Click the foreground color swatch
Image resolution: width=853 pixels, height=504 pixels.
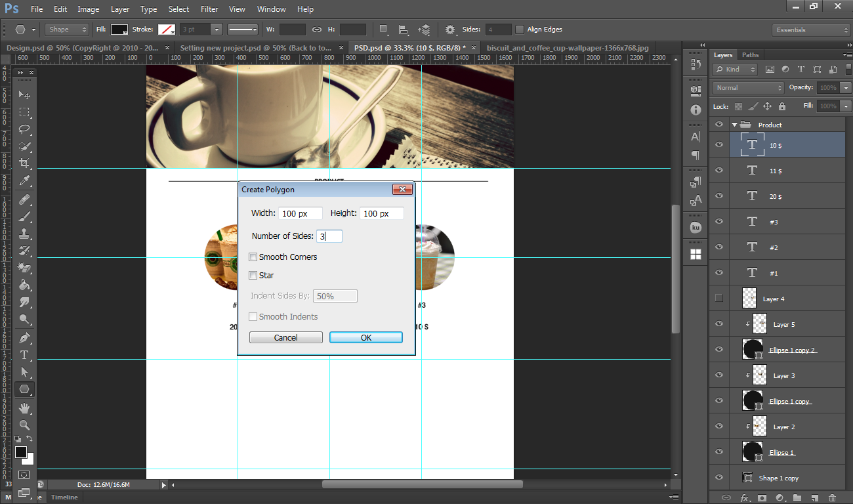[x=21, y=452]
